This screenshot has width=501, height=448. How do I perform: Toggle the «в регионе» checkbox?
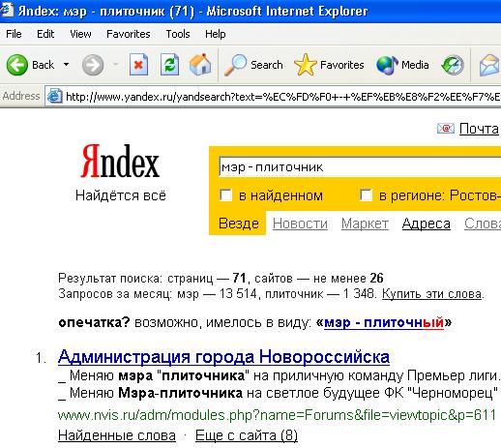366,195
